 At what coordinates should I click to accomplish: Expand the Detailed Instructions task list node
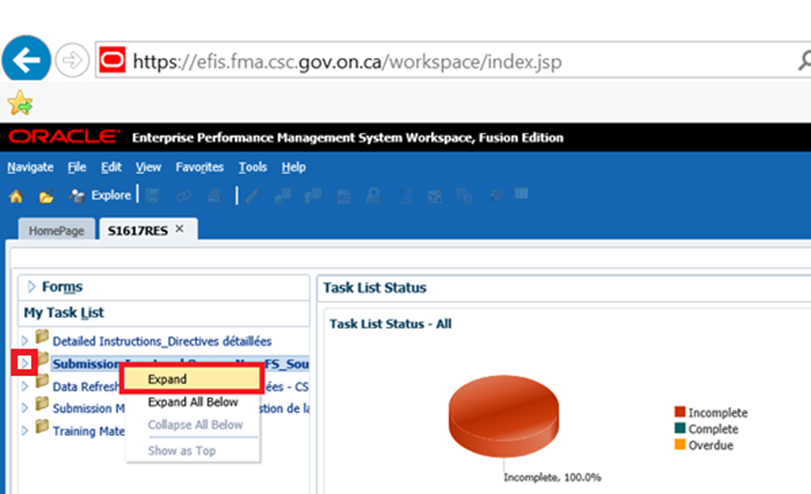tap(25, 342)
